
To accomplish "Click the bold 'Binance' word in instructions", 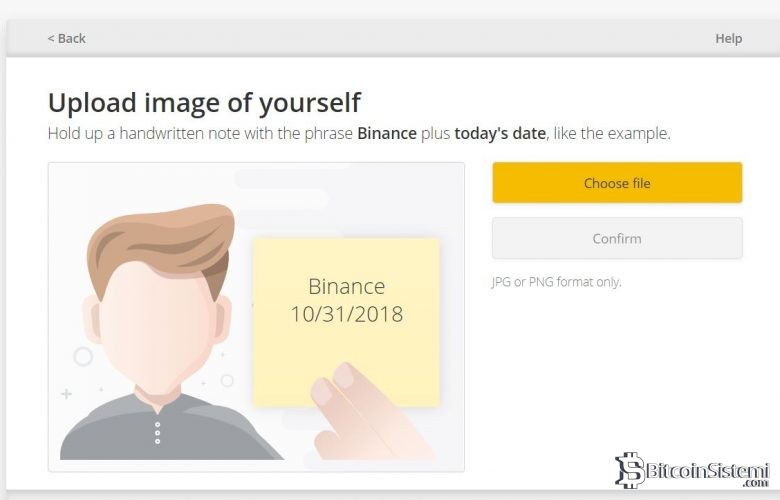I will click(x=386, y=133).
